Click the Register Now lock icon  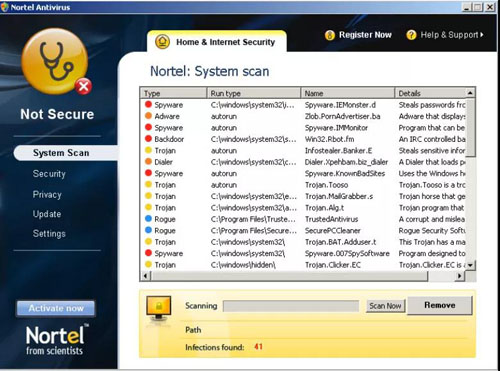(330, 35)
